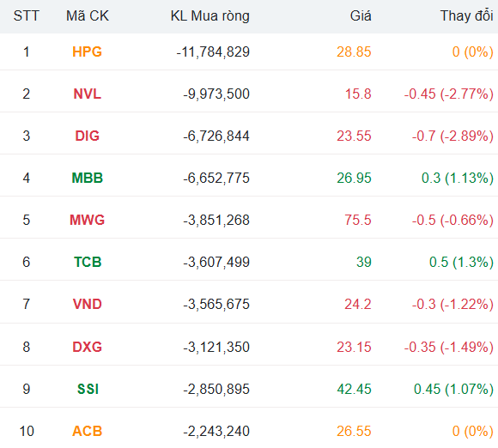498x448 pixels.
Task: Click VND price 24.2
Action: 358,304
